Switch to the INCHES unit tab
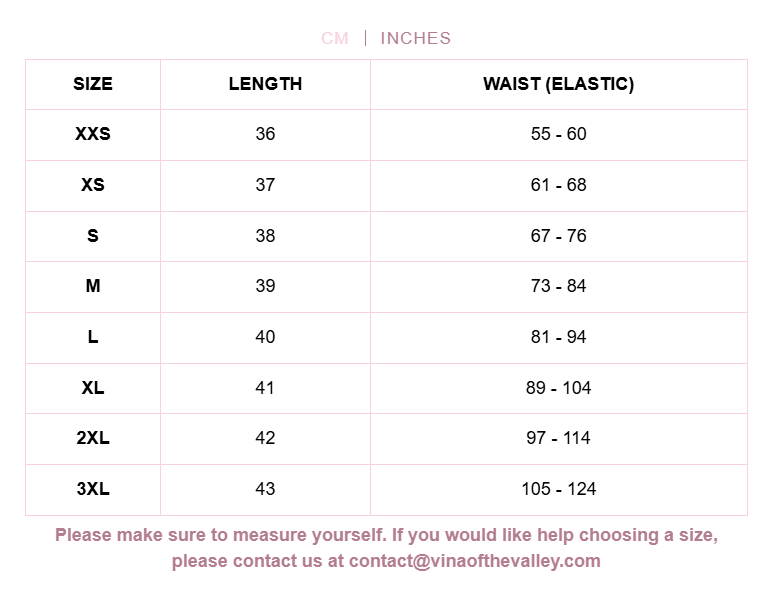Image resolution: width=772 pixels, height=610 pixels. 416,38
